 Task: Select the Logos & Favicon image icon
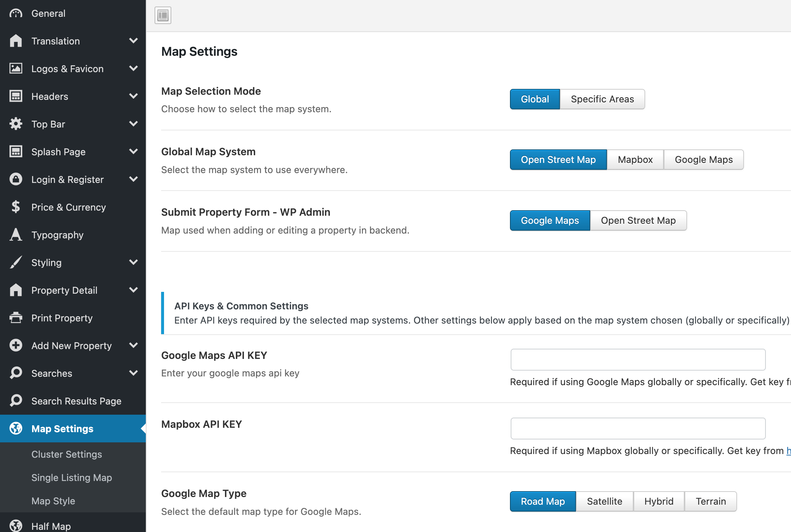16,69
